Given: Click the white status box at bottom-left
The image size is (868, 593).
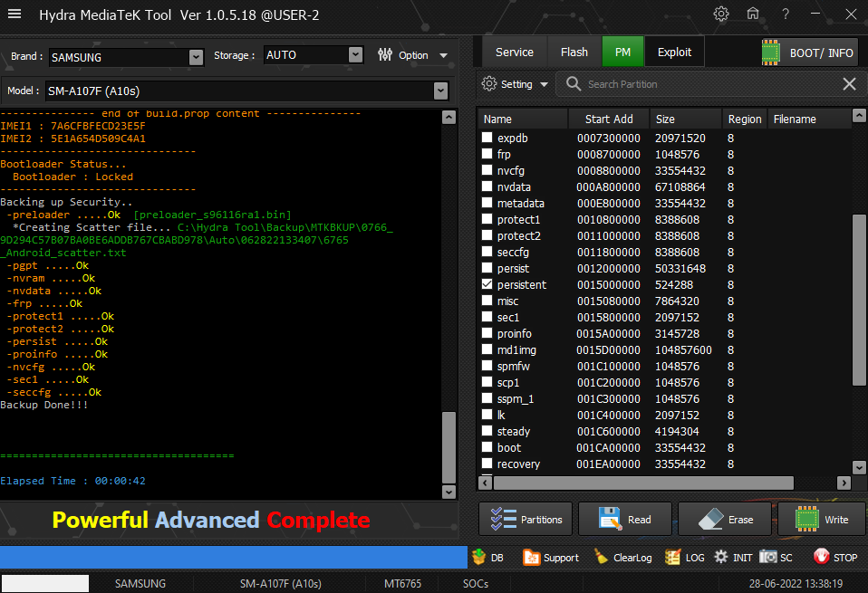Looking at the screenshot, I should pos(44,584).
